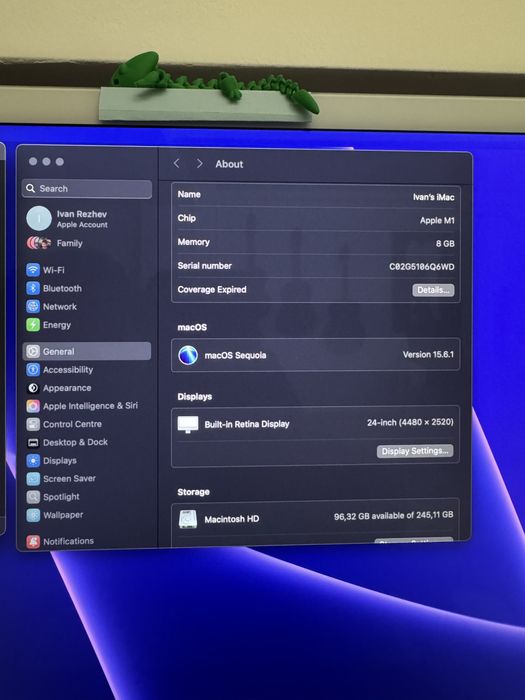525x700 pixels.
Task: Click the Storage section heading
Action: click(x=193, y=492)
